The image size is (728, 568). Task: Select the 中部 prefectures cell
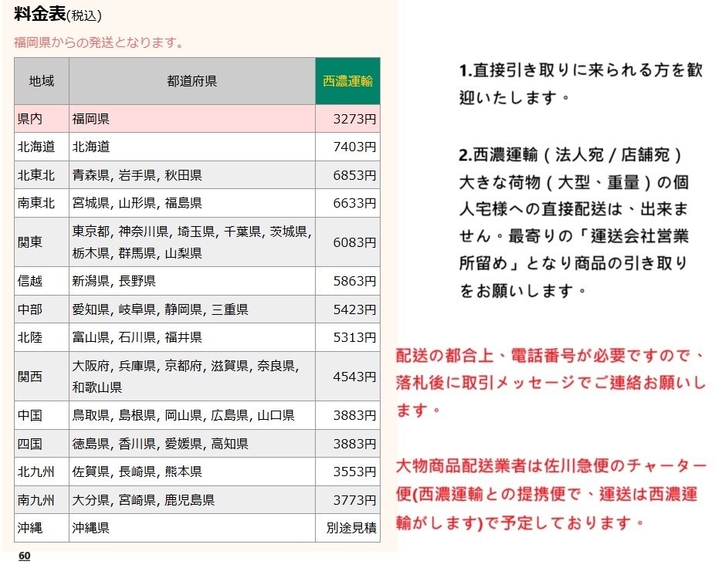(190, 309)
